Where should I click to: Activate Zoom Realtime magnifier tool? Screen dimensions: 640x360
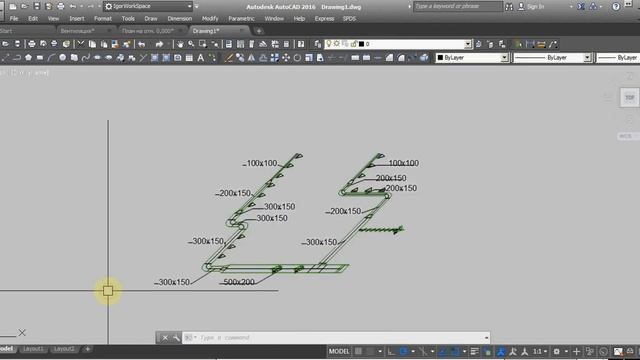coord(191,44)
